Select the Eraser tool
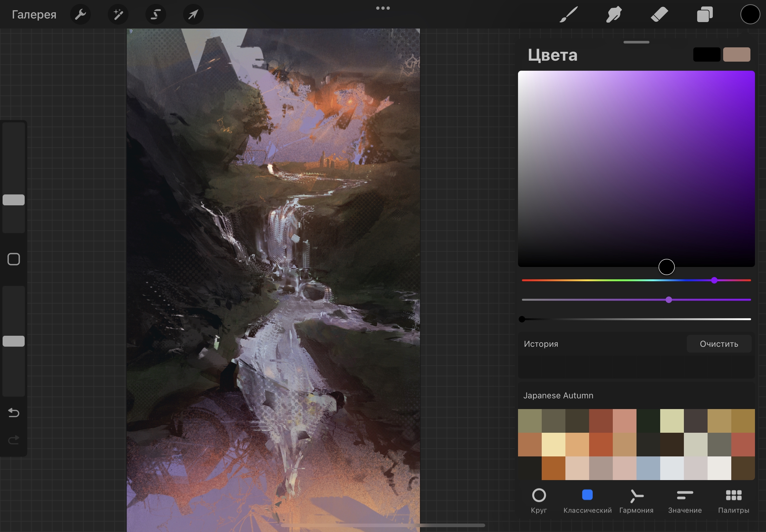Viewport: 766px width, 532px height. [x=659, y=14]
